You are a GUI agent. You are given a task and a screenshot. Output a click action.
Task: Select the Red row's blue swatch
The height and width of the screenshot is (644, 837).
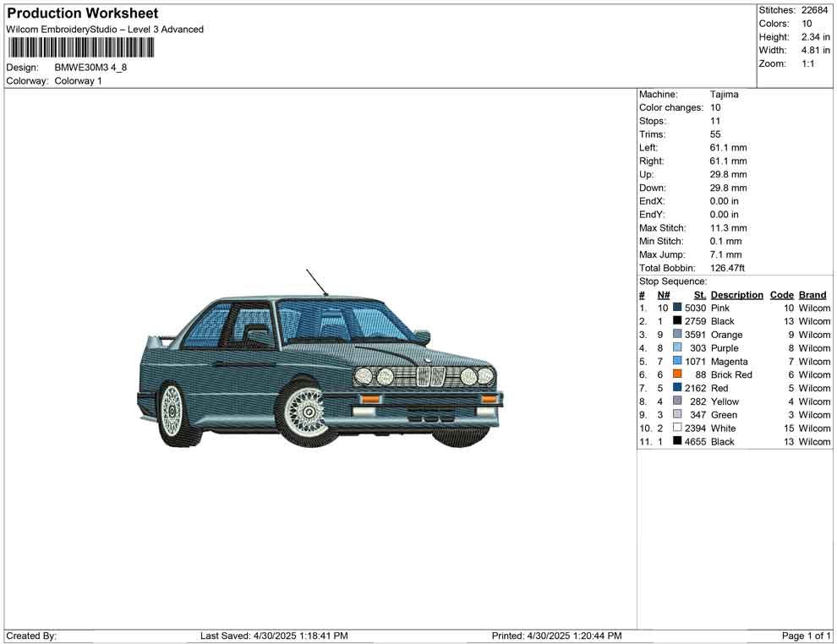pos(677,389)
